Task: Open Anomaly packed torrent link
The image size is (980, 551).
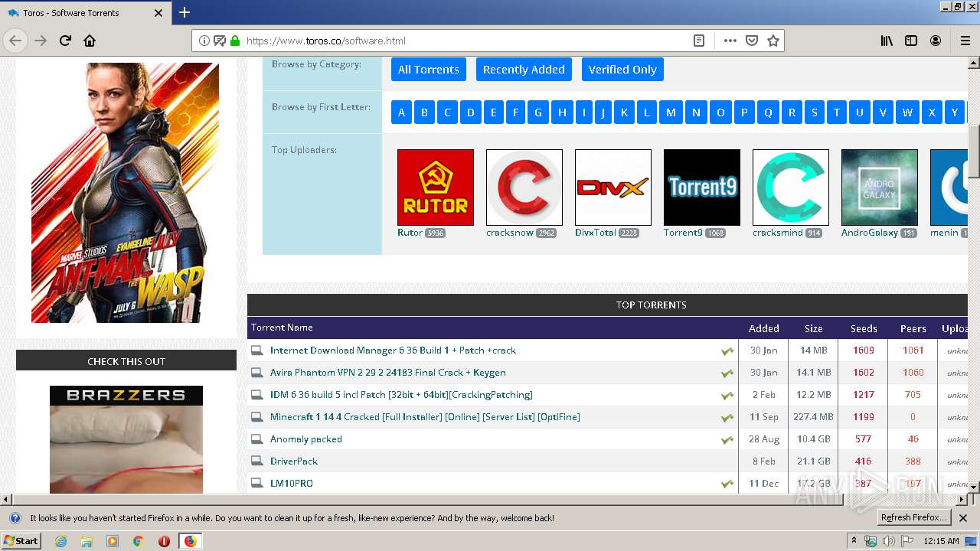Action: (x=306, y=439)
